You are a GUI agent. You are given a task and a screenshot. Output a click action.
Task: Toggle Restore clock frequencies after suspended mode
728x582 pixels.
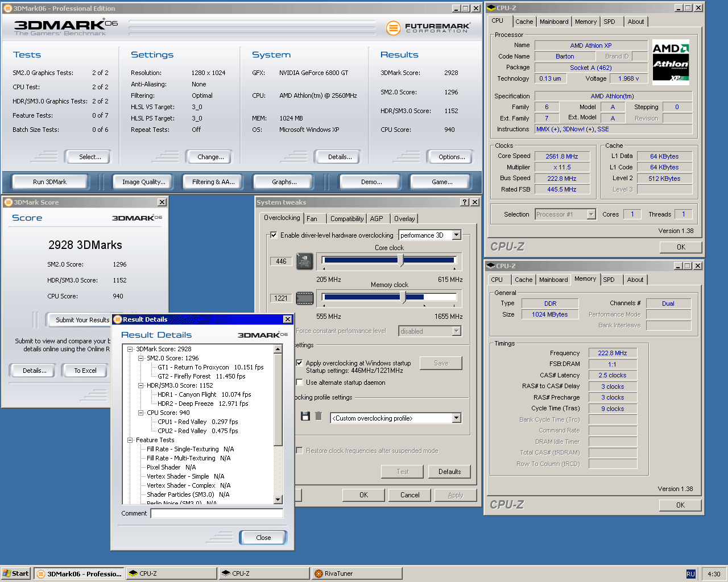click(x=299, y=451)
